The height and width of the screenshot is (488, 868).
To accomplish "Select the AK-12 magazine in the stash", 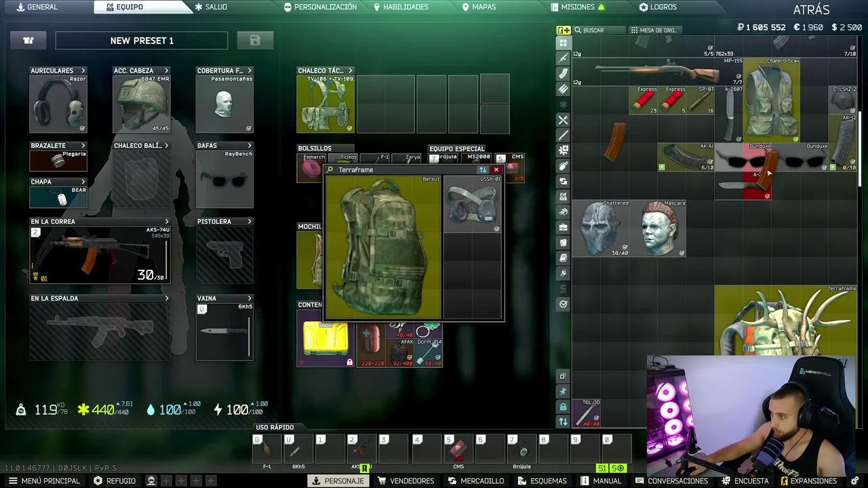I will 843,143.
